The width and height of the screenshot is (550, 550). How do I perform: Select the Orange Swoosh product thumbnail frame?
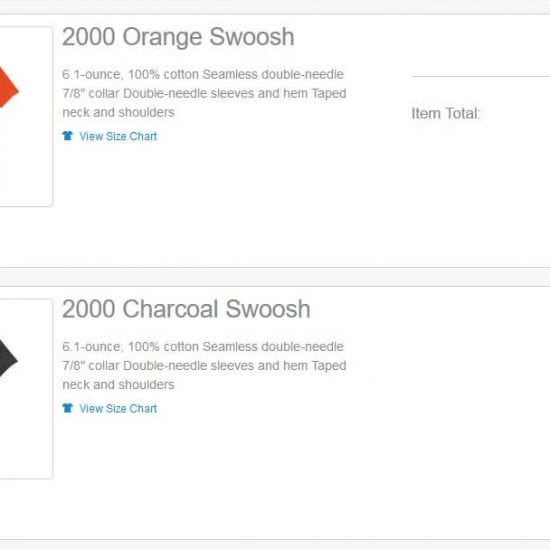pyautogui.click(x=26, y=116)
